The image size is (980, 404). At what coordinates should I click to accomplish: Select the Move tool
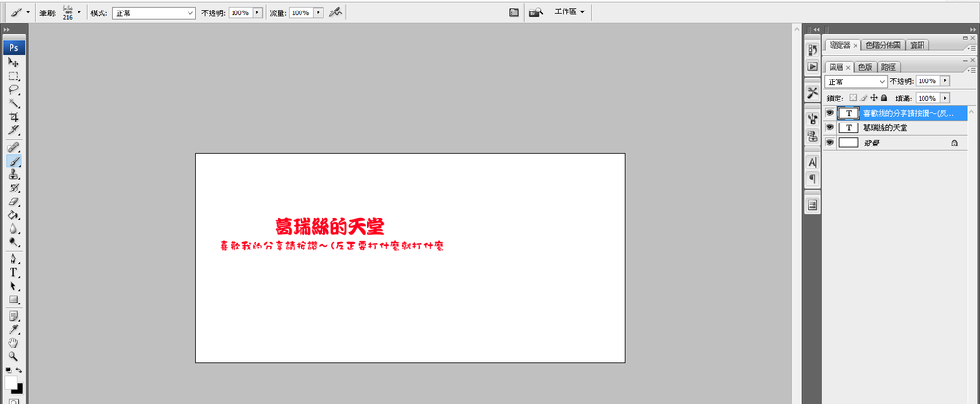[13, 62]
